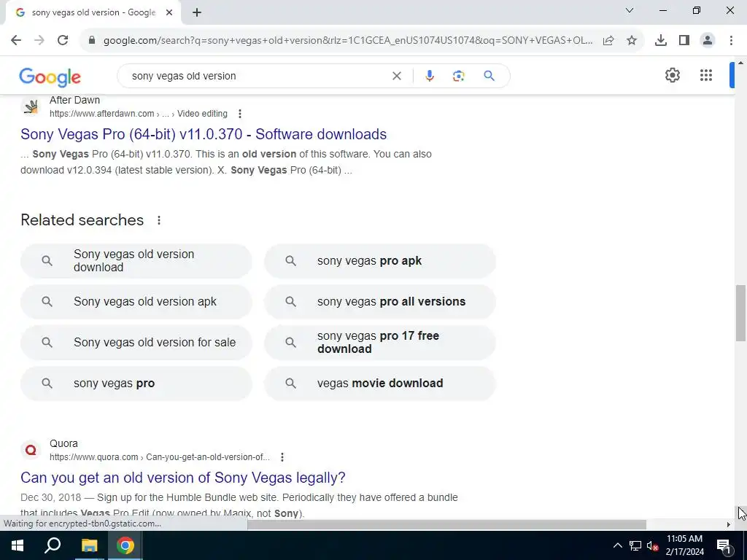Open Google quick settings gear
The image size is (747, 560).
[672, 75]
